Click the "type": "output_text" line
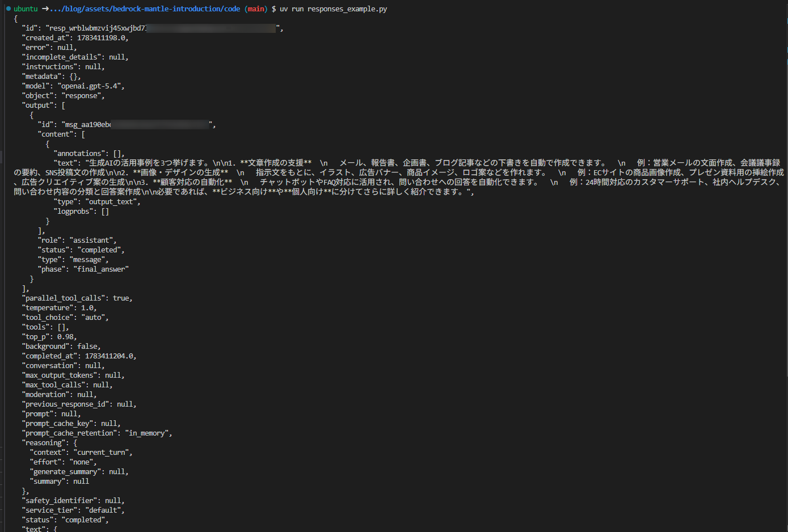The height and width of the screenshot is (532, 788). tap(97, 202)
